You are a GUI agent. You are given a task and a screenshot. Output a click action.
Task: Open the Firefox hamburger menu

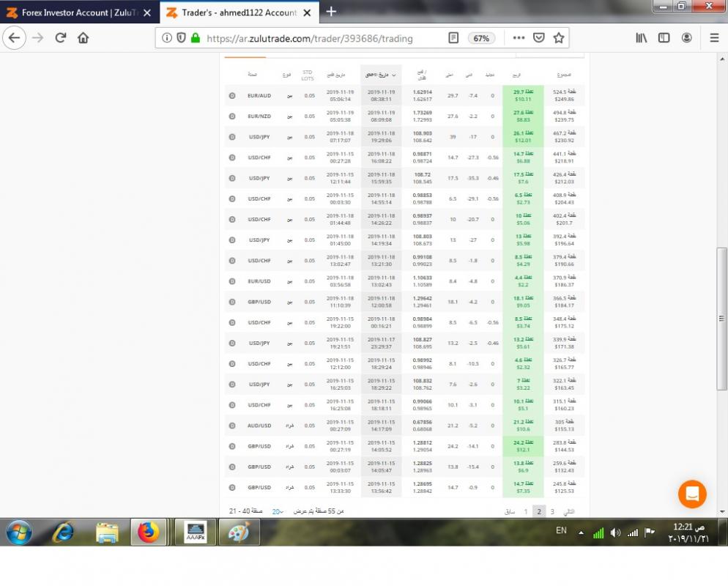point(715,38)
